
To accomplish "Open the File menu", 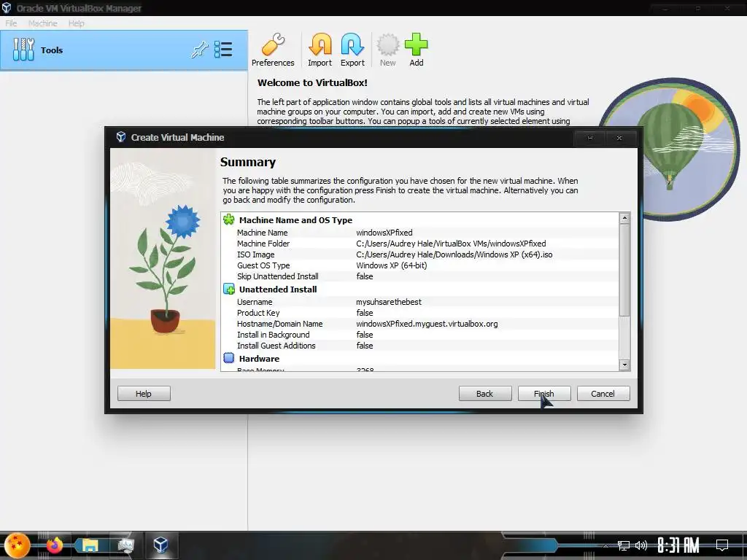I will pyautogui.click(x=11, y=23).
